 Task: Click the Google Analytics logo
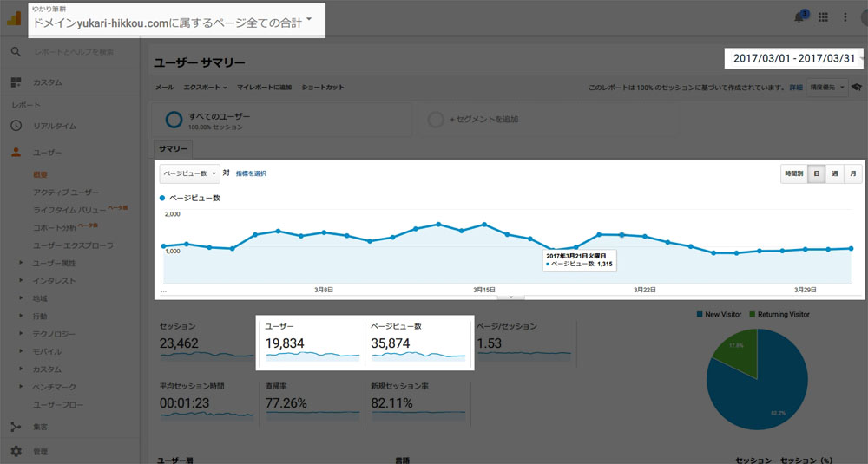coord(14,18)
